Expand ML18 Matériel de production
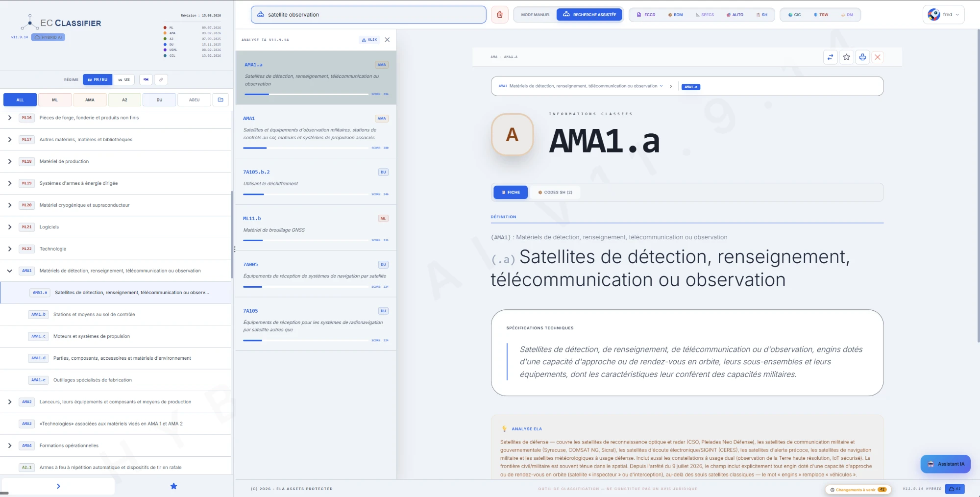980x497 pixels. pos(10,161)
